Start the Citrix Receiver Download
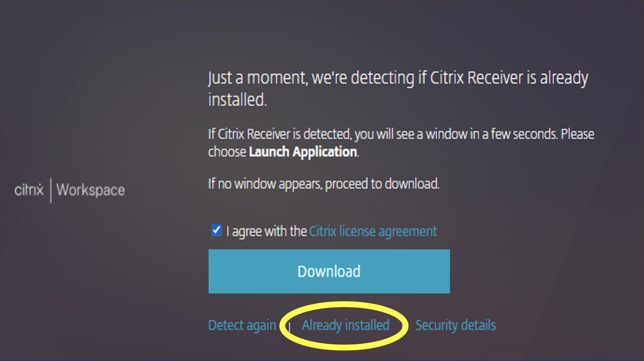Image resolution: width=644 pixels, height=361 pixels. [329, 271]
